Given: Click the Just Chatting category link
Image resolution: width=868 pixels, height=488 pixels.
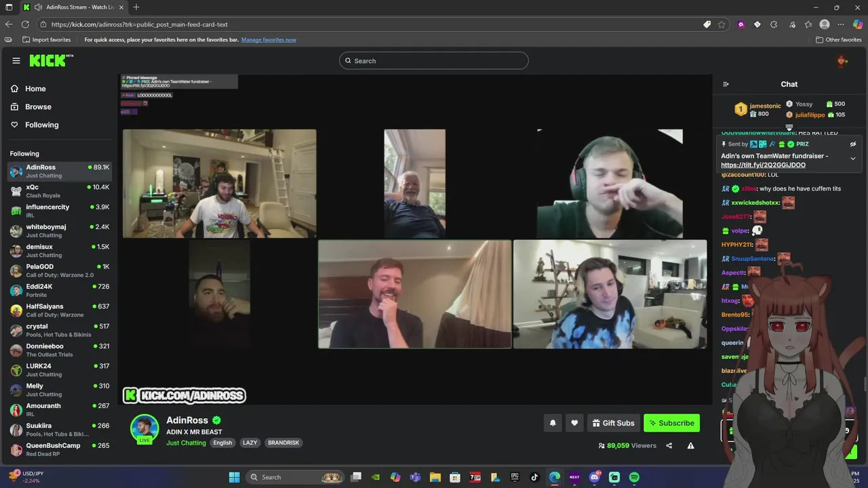Looking at the screenshot, I should click(186, 443).
